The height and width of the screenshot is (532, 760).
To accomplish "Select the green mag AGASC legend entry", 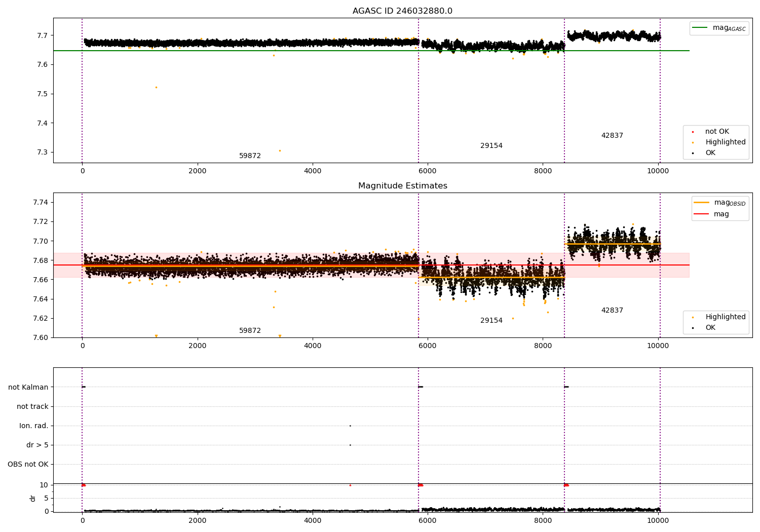I will click(719, 28).
